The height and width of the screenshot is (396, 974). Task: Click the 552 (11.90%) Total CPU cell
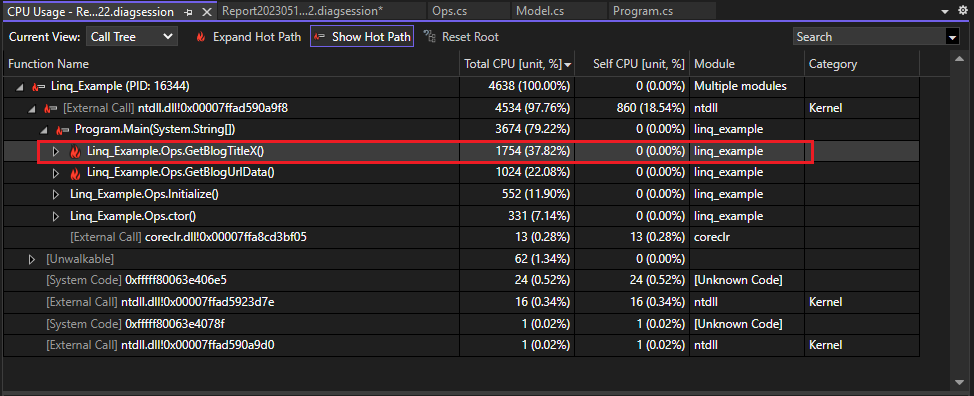point(517,194)
